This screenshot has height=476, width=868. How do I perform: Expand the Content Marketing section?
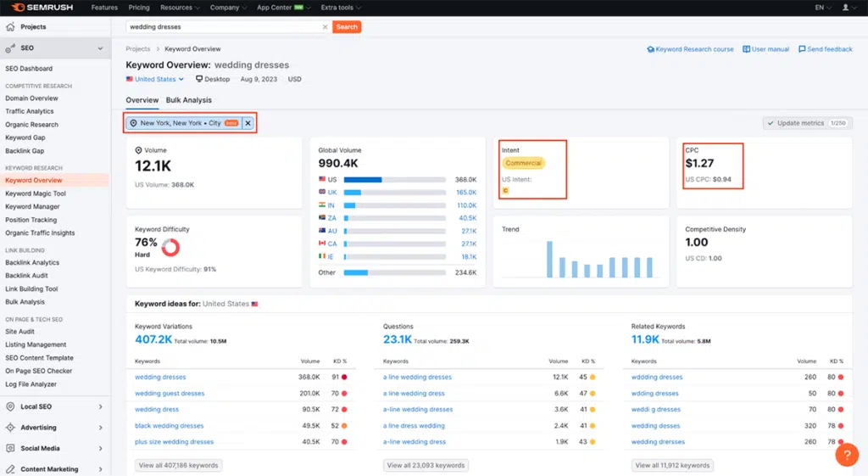coord(100,469)
